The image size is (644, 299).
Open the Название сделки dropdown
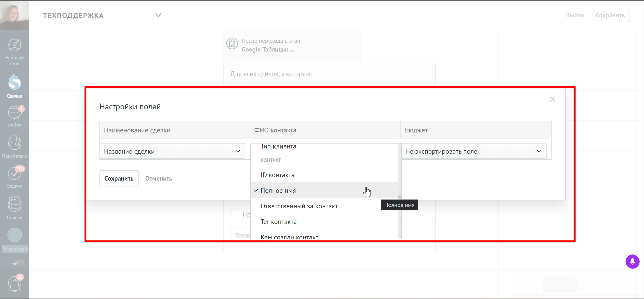[172, 151]
